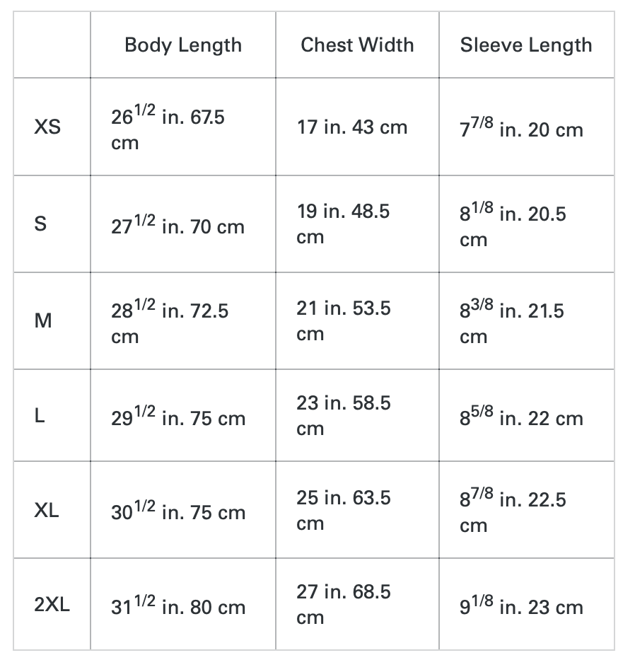Click the M sleeve length 21.5 cm cell
The width and height of the screenshot is (635, 672).
coord(512,322)
